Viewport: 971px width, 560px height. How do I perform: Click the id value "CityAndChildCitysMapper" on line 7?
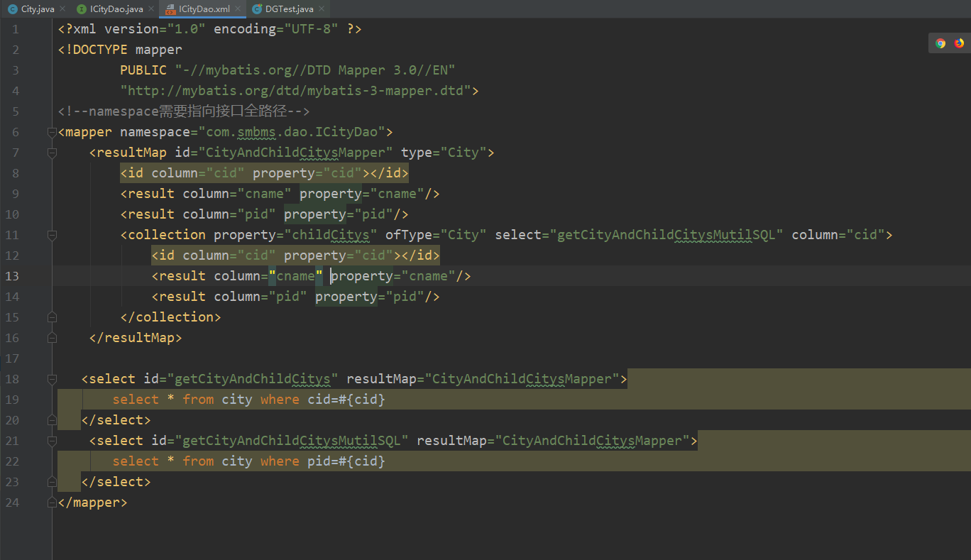295,153
